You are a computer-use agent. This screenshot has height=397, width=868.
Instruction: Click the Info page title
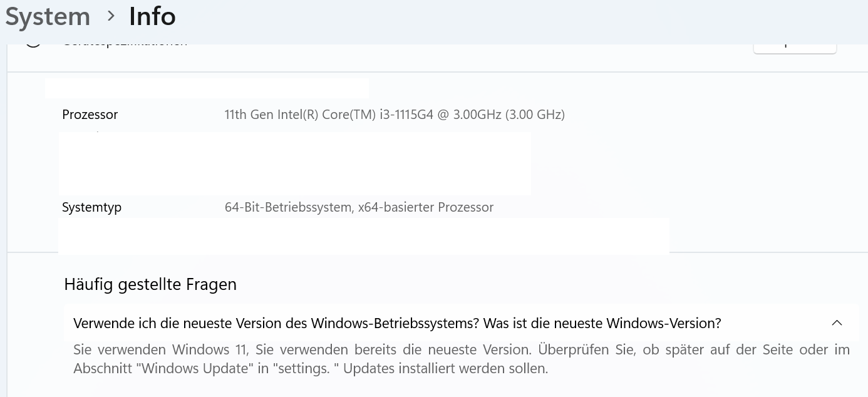[152, 16]
